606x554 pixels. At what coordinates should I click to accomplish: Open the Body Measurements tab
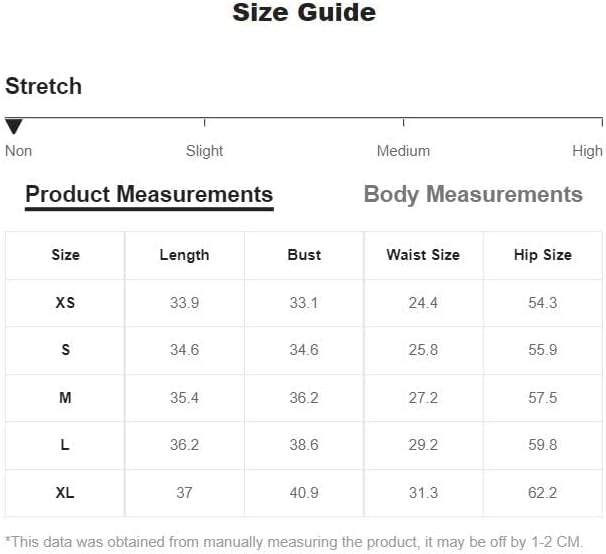(473, 194)
